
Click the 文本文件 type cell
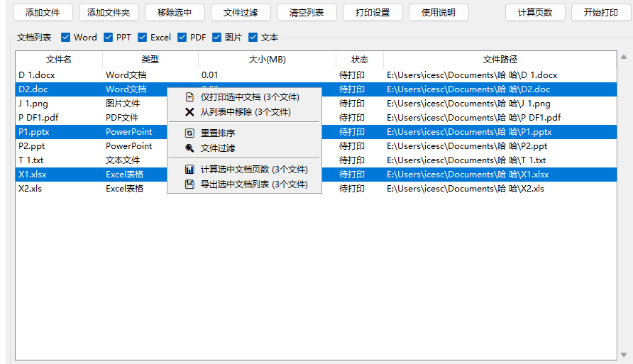[123, 160]
